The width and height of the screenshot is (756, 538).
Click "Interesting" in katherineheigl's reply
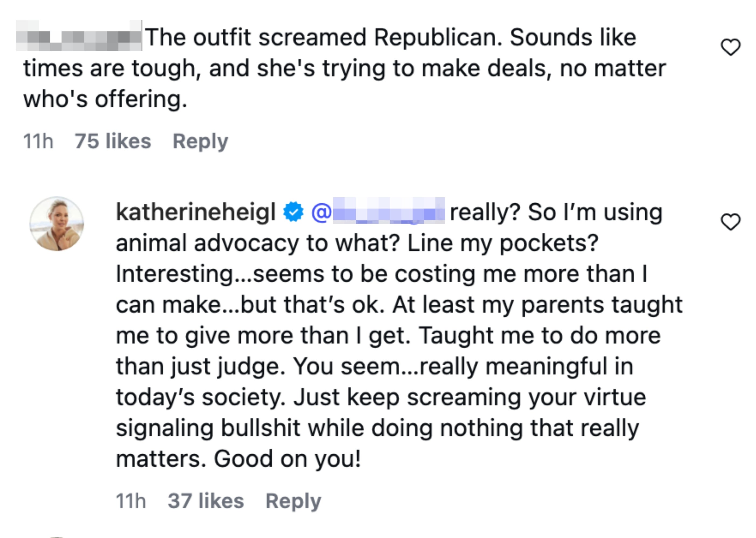[x=174, y=274]
